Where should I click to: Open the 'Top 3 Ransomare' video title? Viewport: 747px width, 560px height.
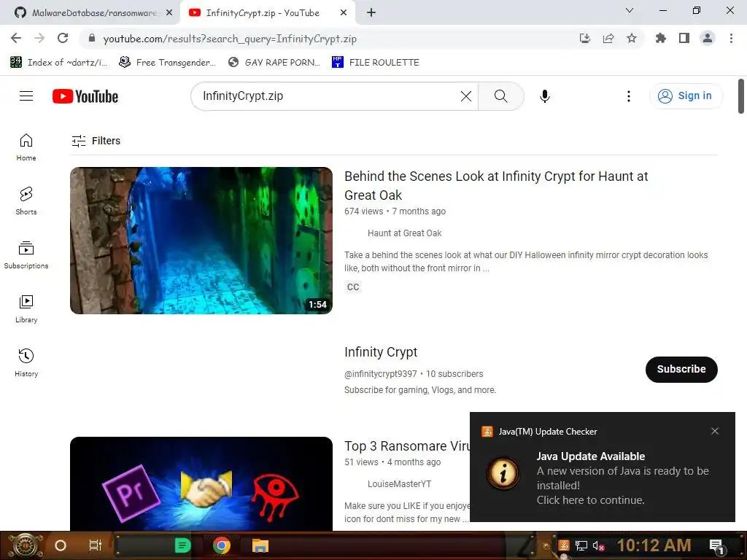tap(407, 446)
